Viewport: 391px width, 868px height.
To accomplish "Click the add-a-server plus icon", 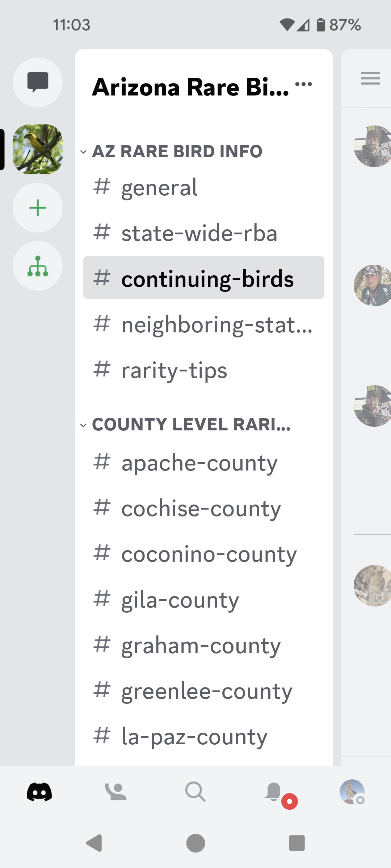I will (x=37, y=207).
